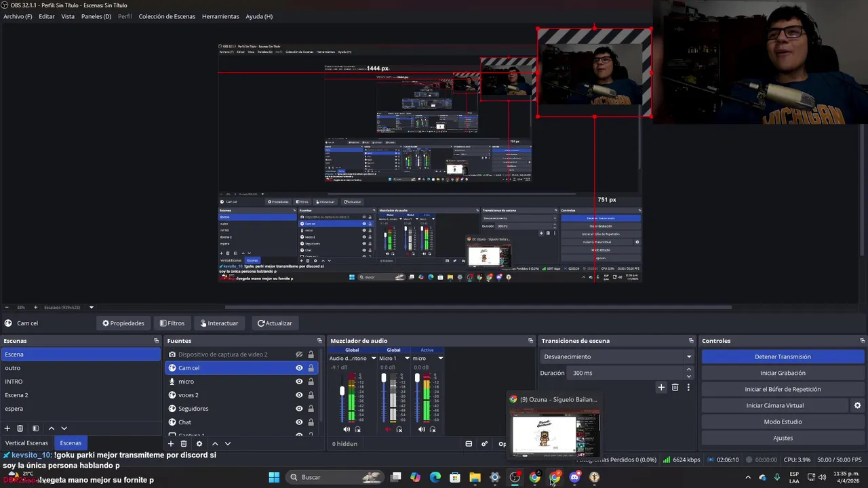Image resolution: width=868 pixels, height=488 pixels.
Task: Hide the Chat source
Action: tap(299, 422)
